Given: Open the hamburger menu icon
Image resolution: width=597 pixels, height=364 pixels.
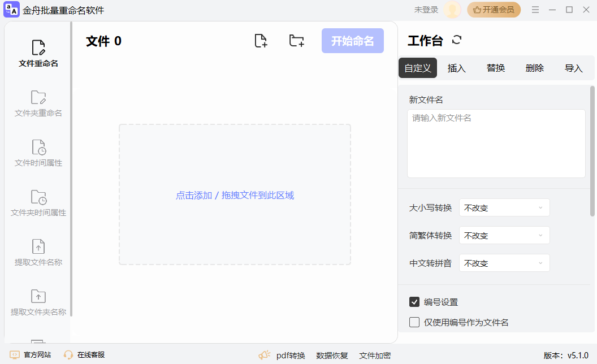Looking at the screenshot, I should [x=535, y=10].
